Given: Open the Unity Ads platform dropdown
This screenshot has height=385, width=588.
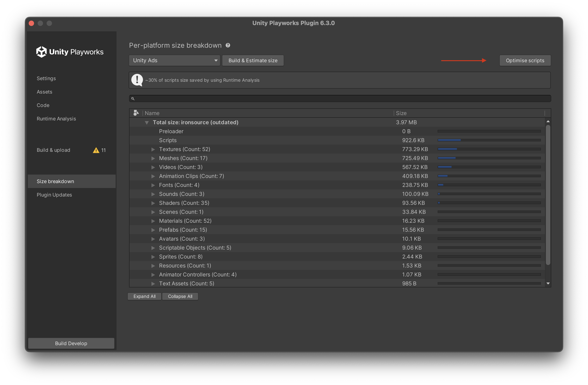Looking at the screenshot, I should [174, 60].
